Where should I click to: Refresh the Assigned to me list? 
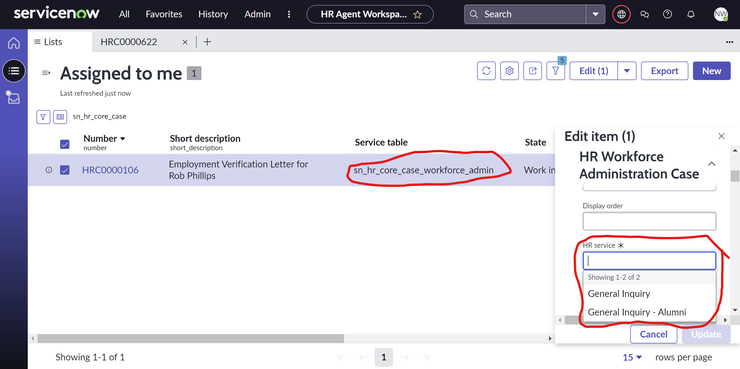coord(486,71)
